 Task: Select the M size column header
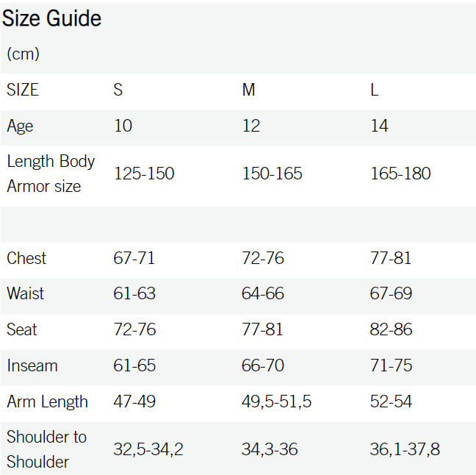coord(248,90)
